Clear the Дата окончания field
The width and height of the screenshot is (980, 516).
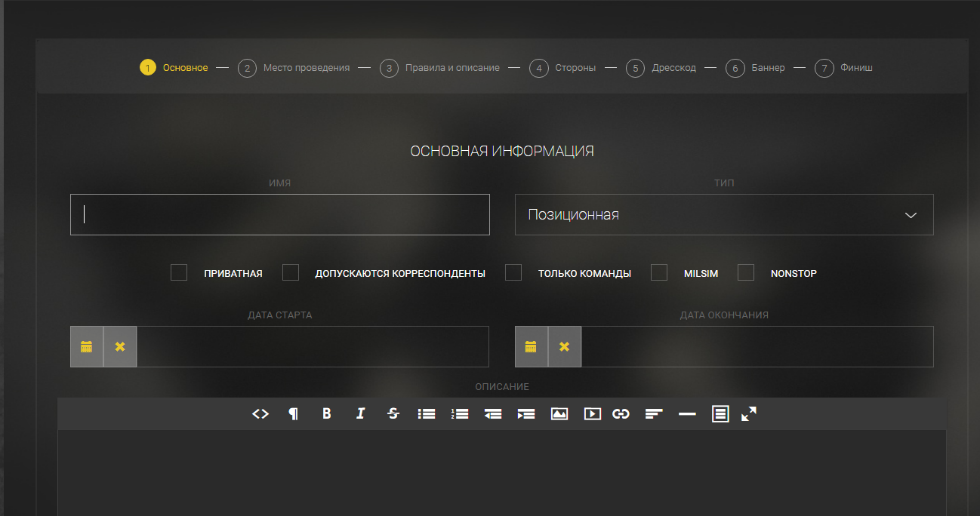[565, 347]
